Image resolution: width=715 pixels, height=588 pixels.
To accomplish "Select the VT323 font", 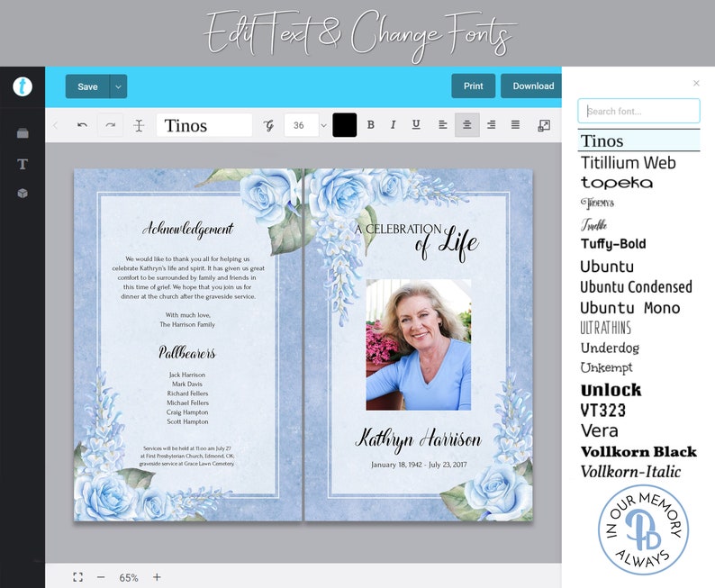I will (x=602, y=411).
